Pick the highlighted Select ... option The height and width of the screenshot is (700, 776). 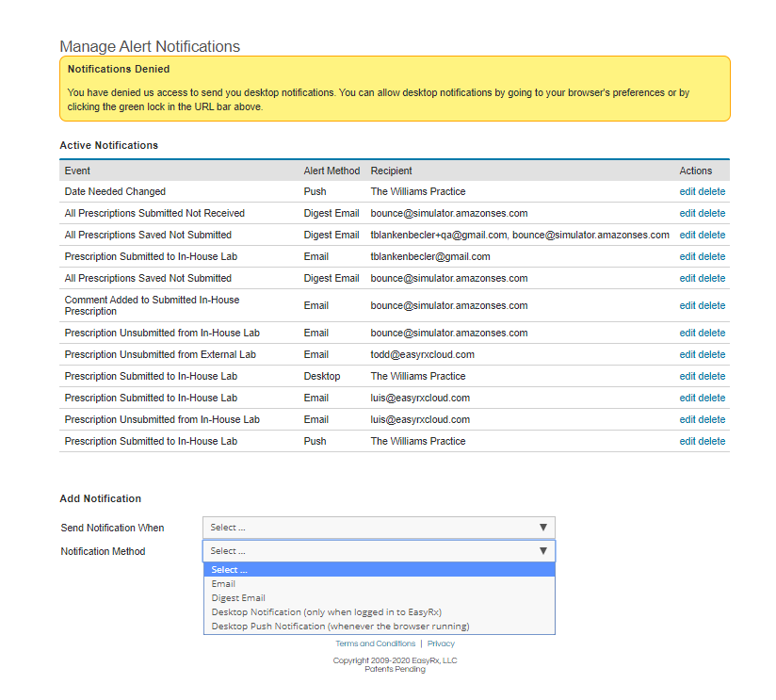click(x=380, y=570)
